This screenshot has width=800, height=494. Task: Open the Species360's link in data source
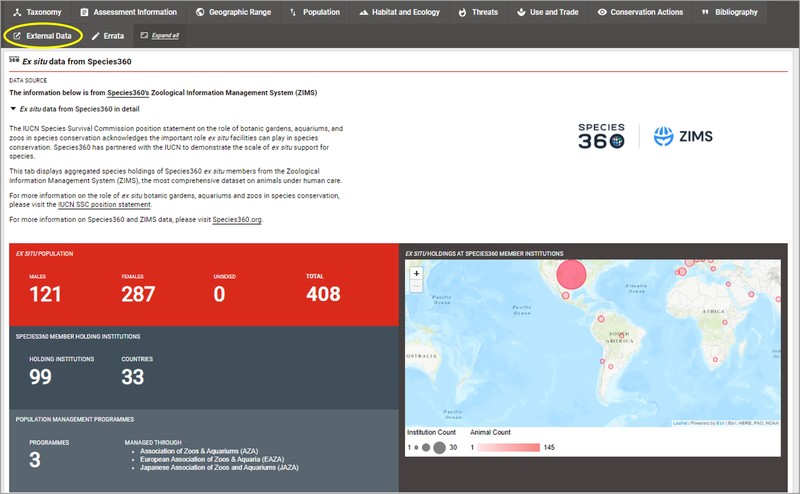coord(128,92)
